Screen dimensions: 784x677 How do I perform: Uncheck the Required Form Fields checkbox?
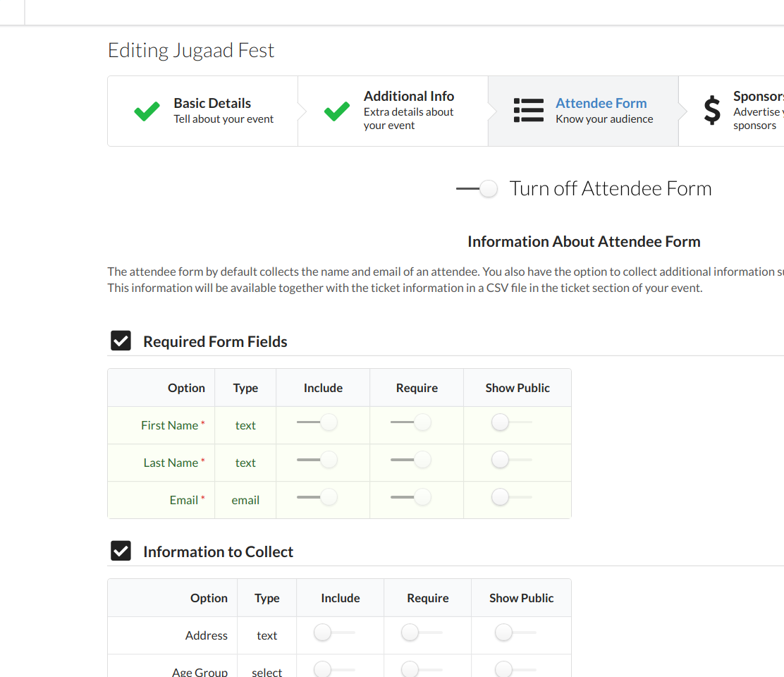[121, 341]
